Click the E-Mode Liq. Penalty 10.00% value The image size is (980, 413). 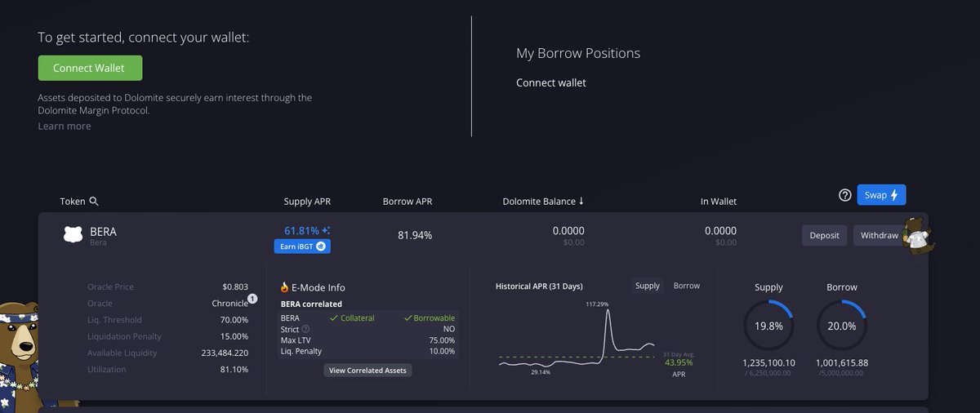click(x=441, y=351)
